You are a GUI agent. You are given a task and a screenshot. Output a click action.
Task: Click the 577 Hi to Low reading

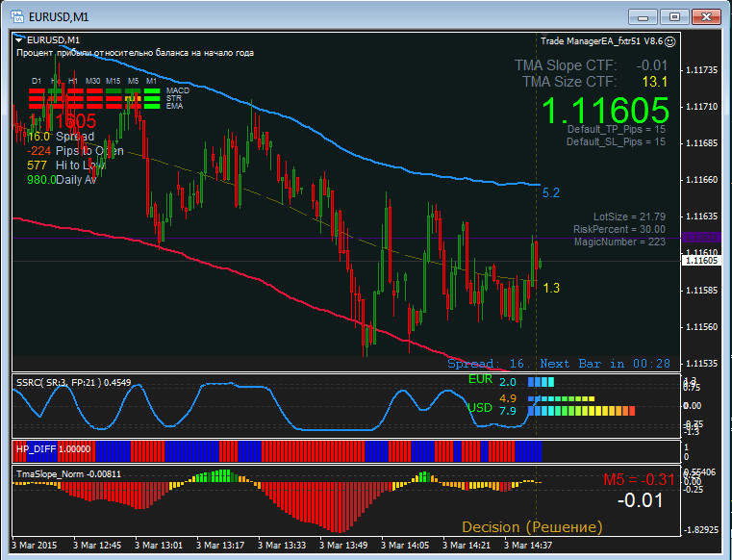pos(66,165)
